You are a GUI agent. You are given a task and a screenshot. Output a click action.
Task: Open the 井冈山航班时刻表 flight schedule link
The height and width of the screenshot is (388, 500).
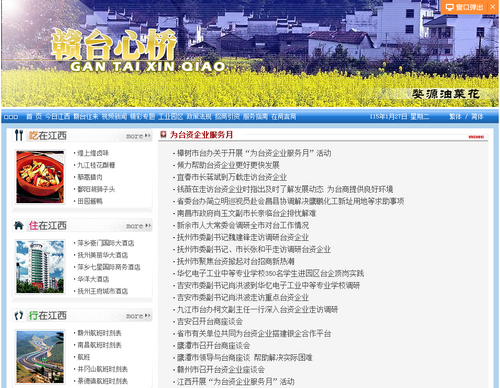coord(103,369)
